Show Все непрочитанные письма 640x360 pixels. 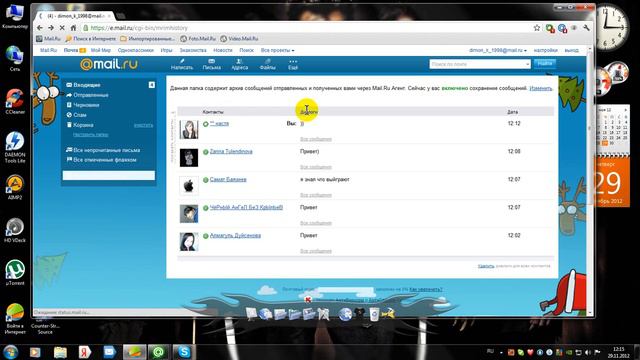106,150
